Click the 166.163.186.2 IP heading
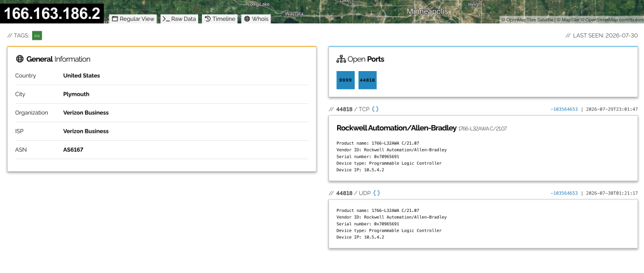 pos(52,13)
